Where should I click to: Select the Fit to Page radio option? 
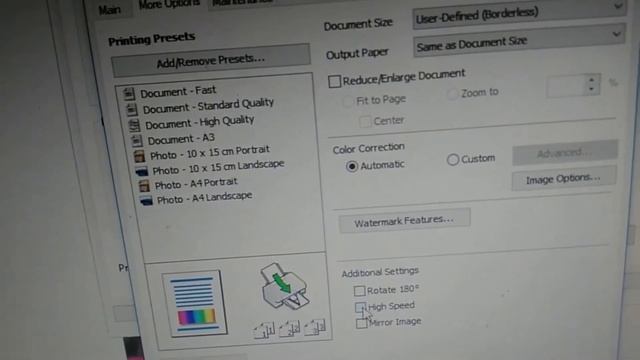click(347, 101)
